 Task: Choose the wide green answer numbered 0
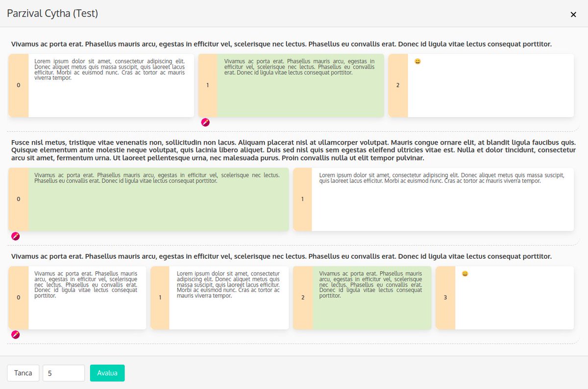[x=148, y=199]
